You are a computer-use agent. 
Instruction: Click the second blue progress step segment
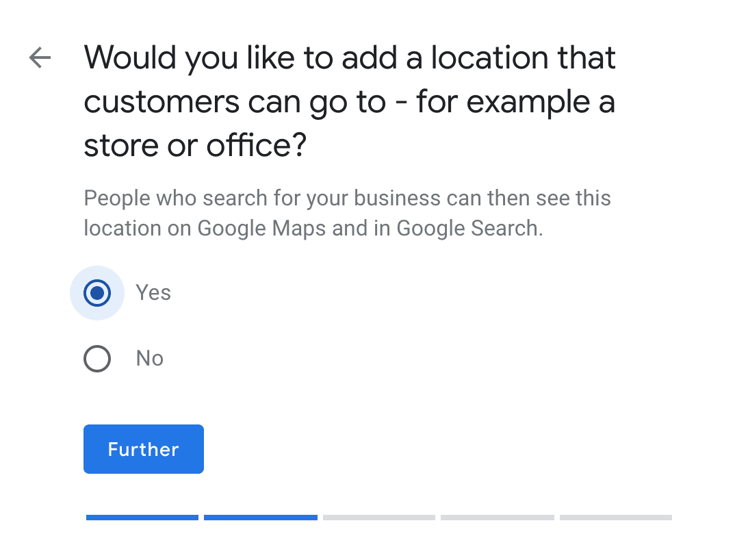click(261, 518)
